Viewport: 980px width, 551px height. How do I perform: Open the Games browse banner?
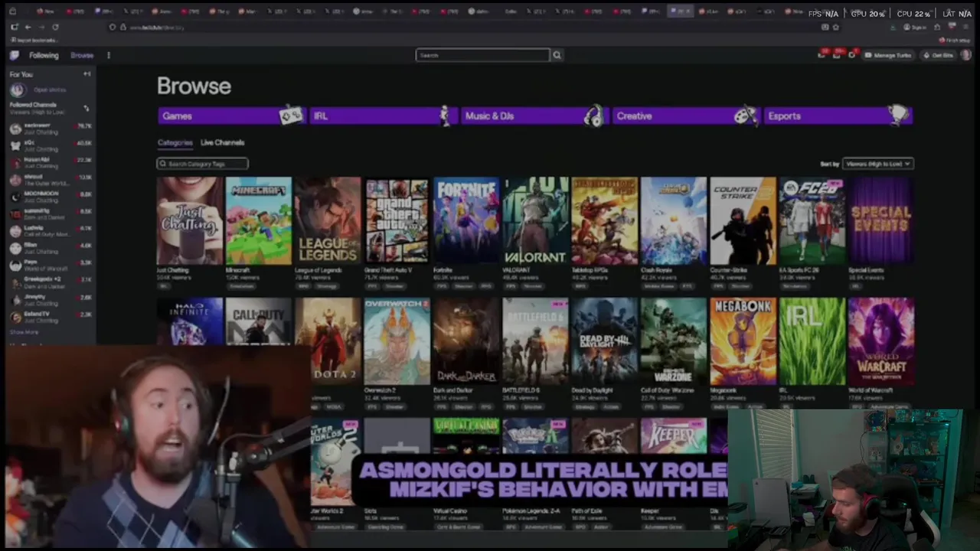[x=230, y=116]
